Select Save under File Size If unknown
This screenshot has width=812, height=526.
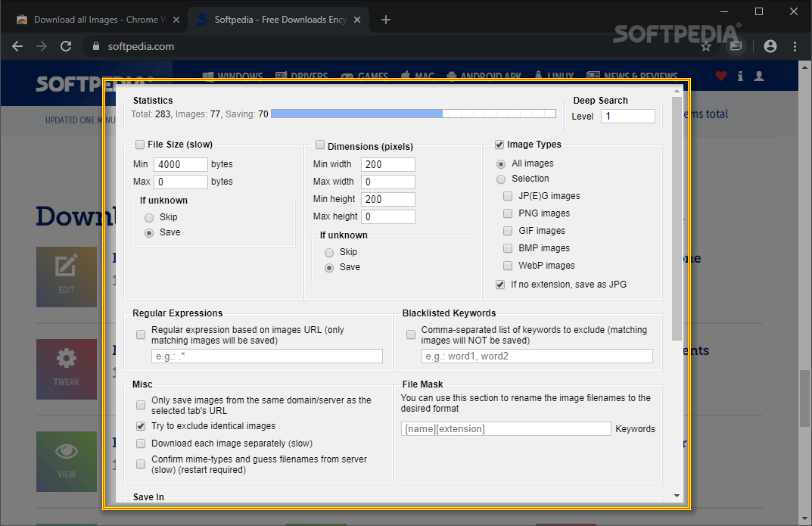tap(149, 233)
